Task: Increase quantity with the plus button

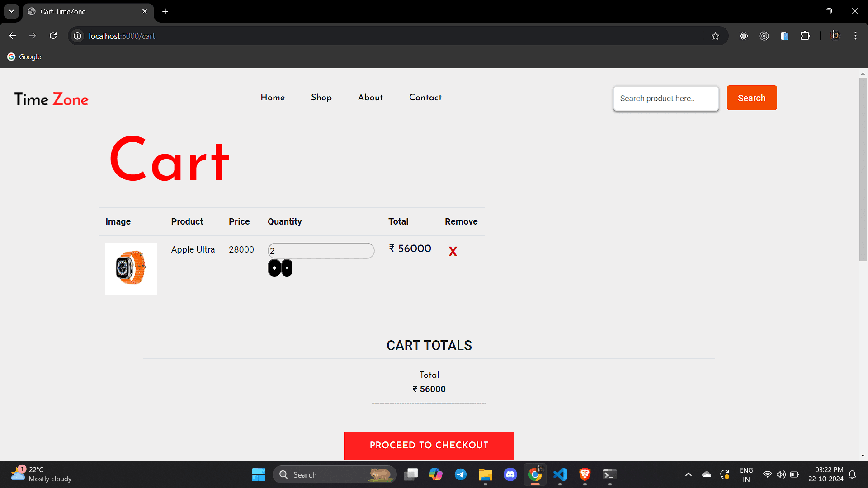Action: click(x=274, y=268)
